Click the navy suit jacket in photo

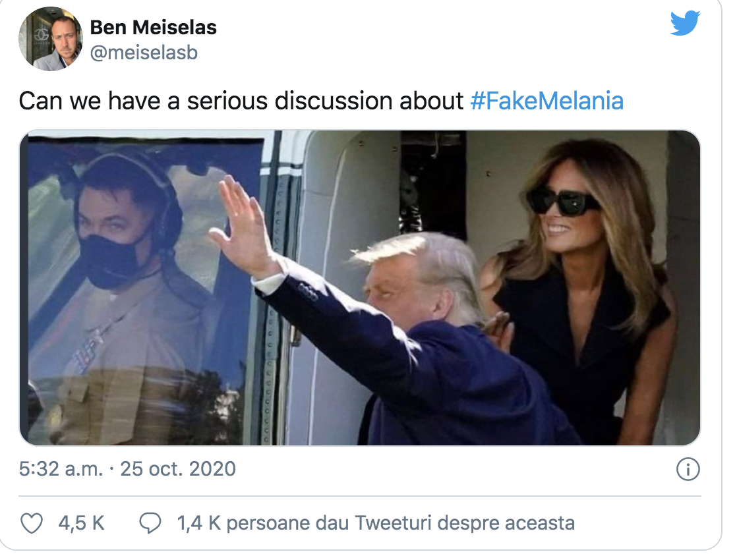coord(448,376)
